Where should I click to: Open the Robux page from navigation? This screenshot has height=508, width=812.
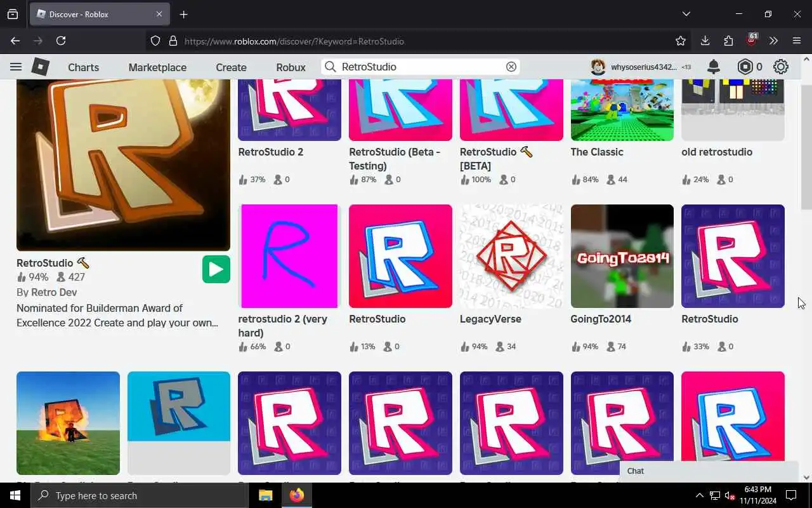(x=291, y=67)
